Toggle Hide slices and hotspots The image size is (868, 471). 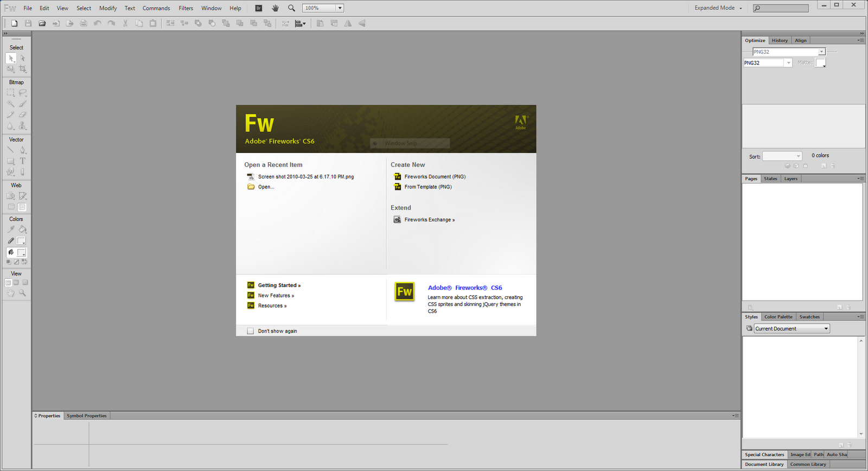pos(11,207)
